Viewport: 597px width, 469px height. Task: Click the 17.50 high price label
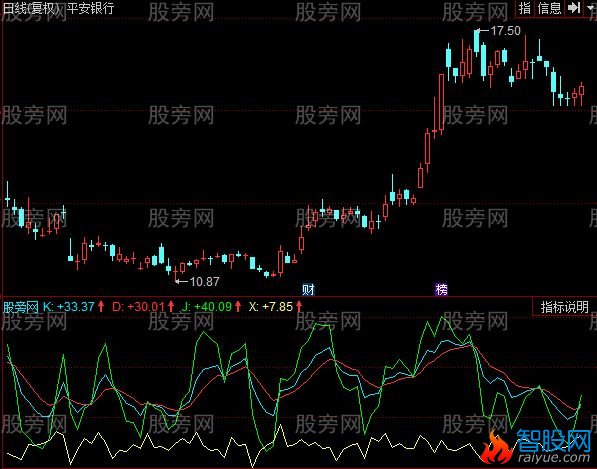505,31
